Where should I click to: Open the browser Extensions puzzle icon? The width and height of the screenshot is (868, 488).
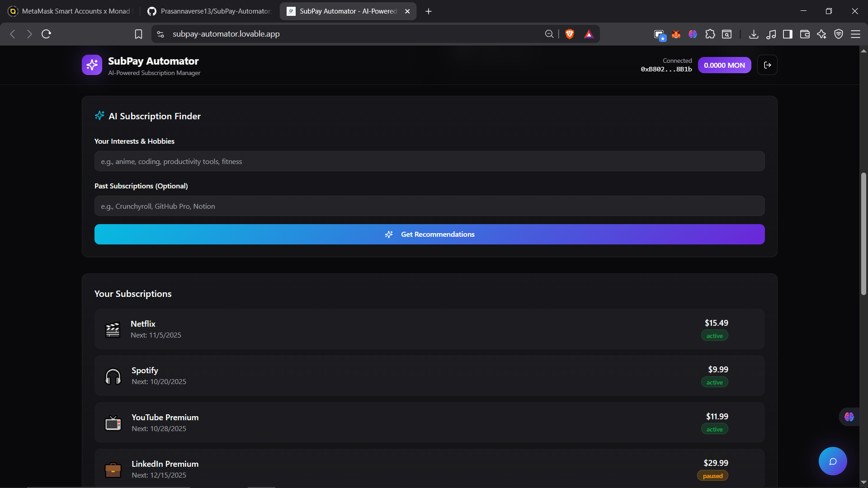point(710,34)
